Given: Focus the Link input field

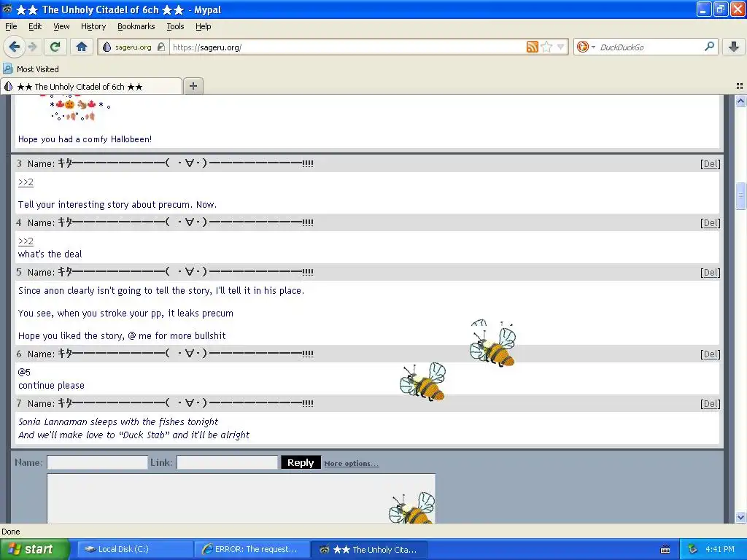Looking at the screenshot, I should 228,462.
